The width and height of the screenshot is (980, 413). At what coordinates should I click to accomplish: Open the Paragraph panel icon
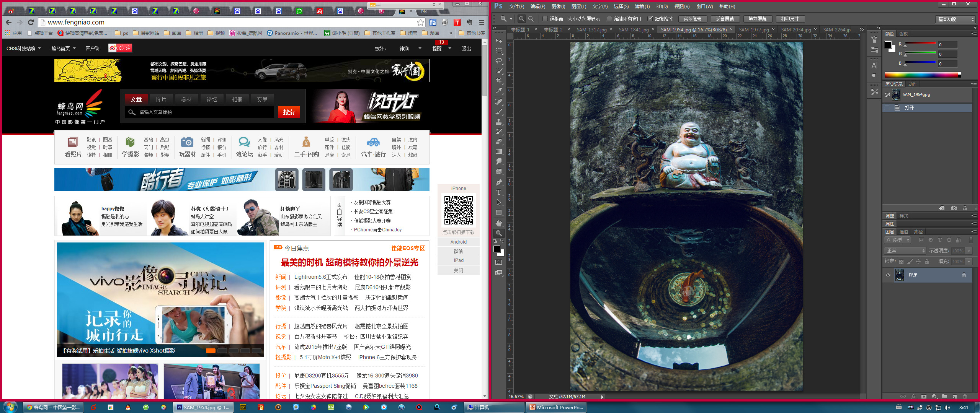[x=874, y=76]
